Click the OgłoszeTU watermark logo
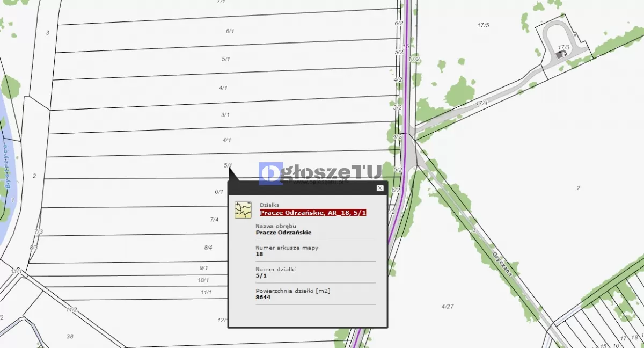Viewport: 644px width, 348px height. point(320,173)
